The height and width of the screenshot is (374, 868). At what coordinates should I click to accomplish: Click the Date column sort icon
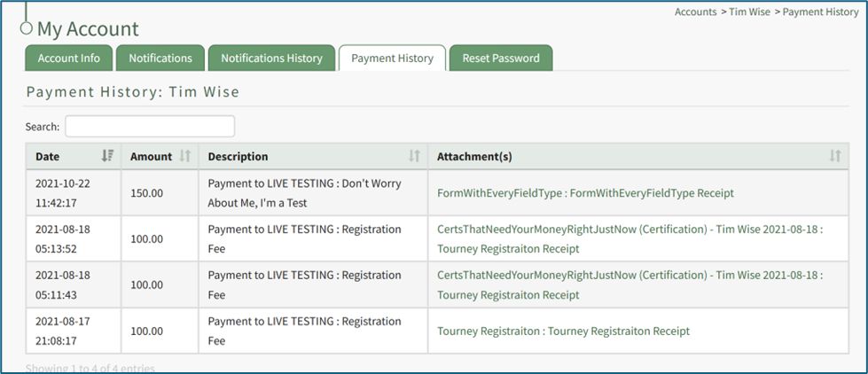coord(107,156)
